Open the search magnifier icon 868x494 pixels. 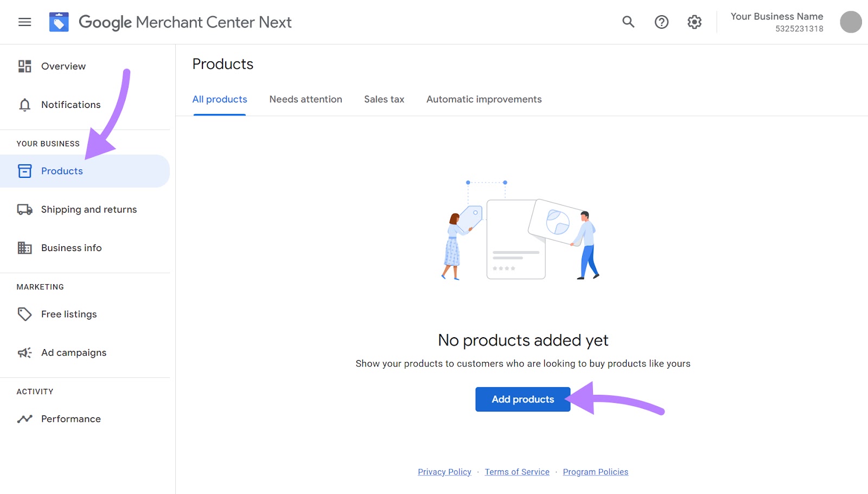pos(628,22)
